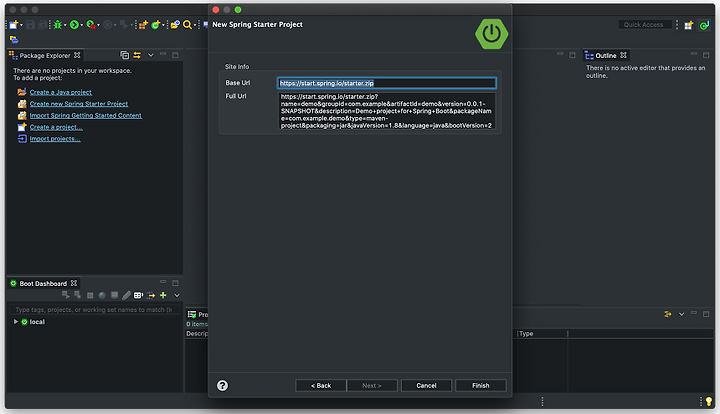Click the stop square icon in Boot Dashboard
The width and height of the screenshot is (720, 414).
click(90, 296)
